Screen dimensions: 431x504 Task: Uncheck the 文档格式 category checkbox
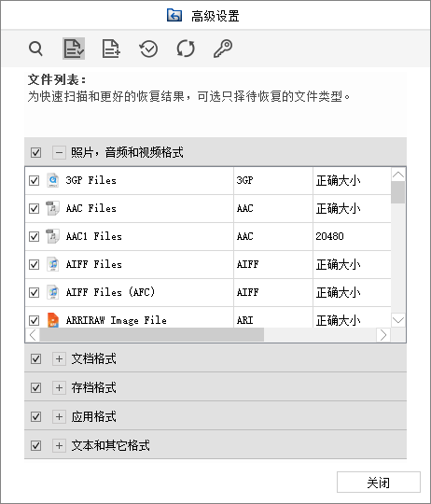point(35,358)
